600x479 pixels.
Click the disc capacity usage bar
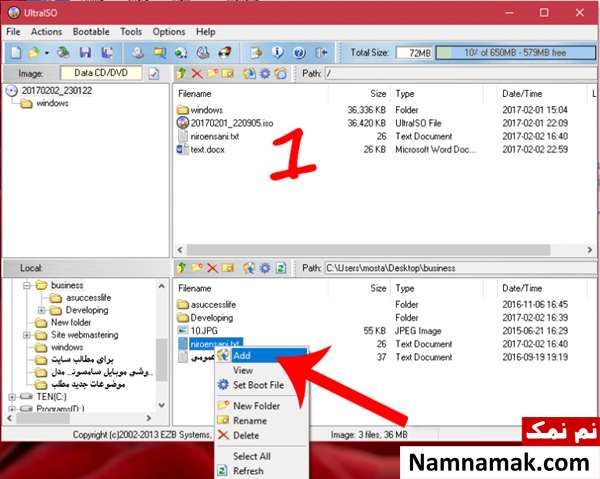click(515, 53)
